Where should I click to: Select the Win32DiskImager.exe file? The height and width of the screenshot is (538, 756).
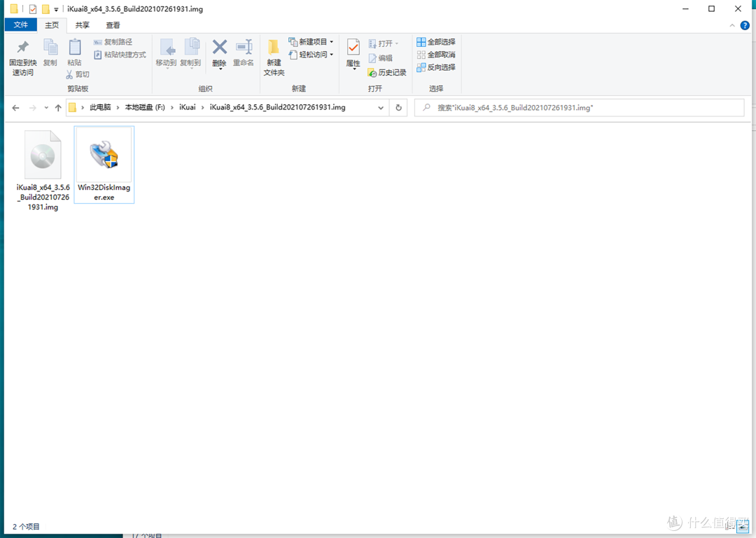click(104, 165)
